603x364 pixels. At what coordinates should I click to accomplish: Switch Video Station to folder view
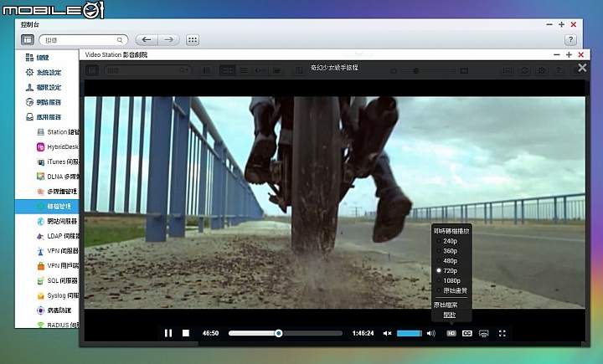(276, 70)
